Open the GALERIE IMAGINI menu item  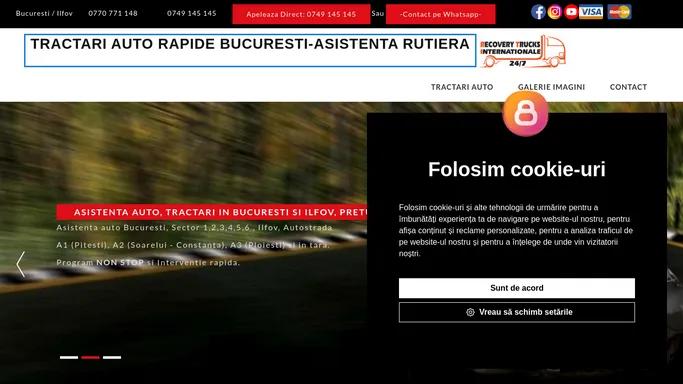[x=551, y=87]
